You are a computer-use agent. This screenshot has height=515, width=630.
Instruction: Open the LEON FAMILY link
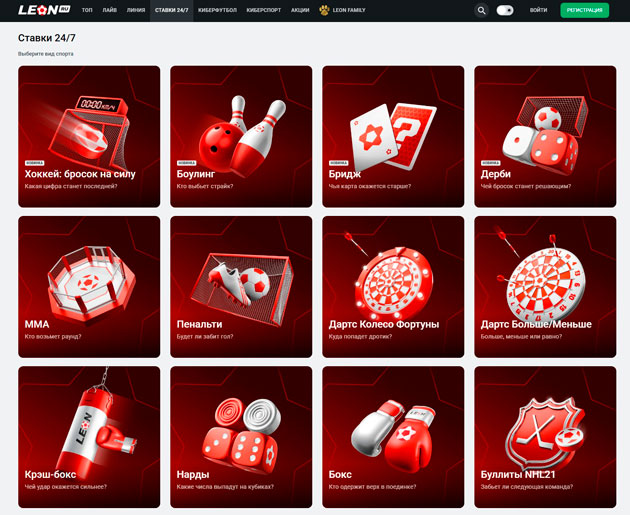pos(349,10)
